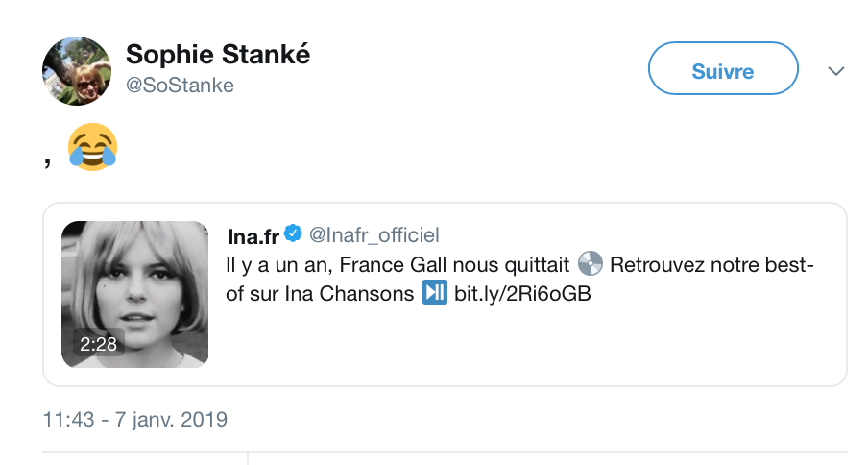The width and height of the screenshot is (868, 465).
Task: Open the @Inafr_officiel handle
Action: pos(374,234)
